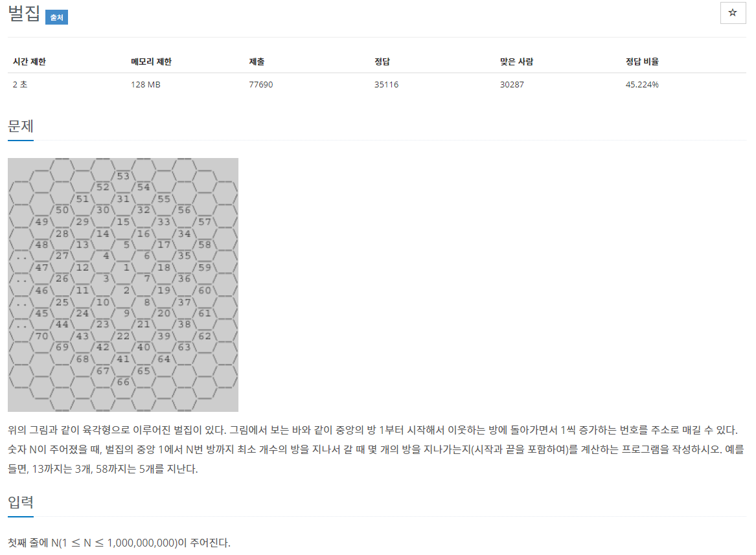The width and height of the screenshot is (756, 555).
Task: Click the 정답 비율 column header
Action: (x=642, y=62)
